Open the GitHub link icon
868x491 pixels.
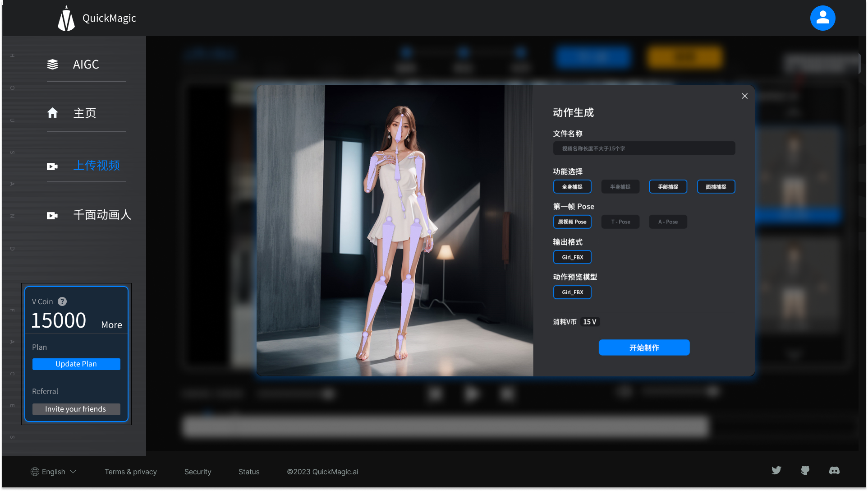coord(805,471)
